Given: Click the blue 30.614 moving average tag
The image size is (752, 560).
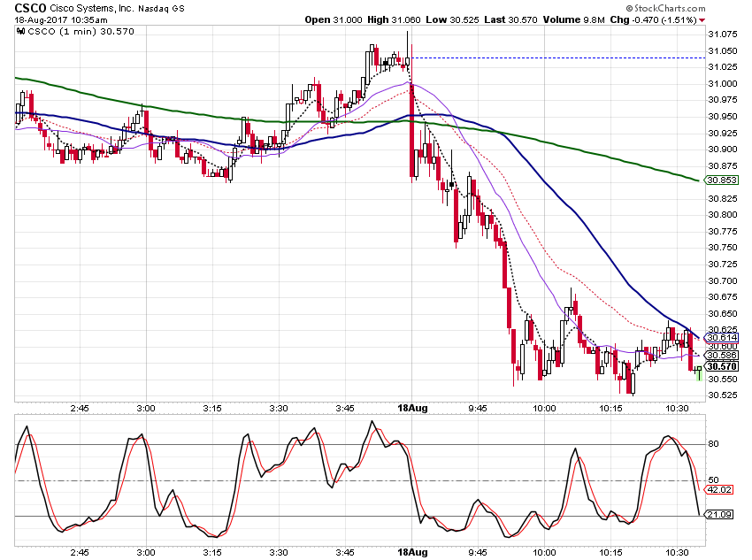Looking at the screenshot, I should 722,338.
